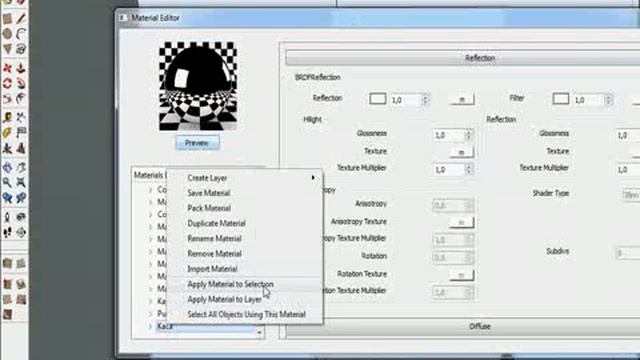Select the Follow Me tool
The width and height of the screenshot is (640, 360).
point(21,83)
